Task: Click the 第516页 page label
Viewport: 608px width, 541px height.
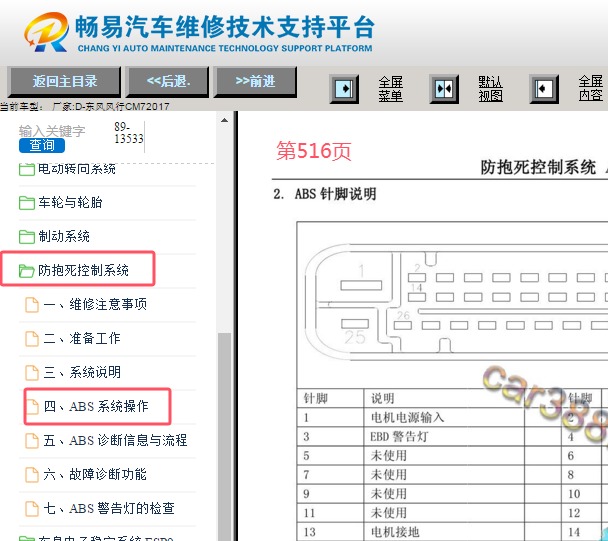Action: click(314, 150)
